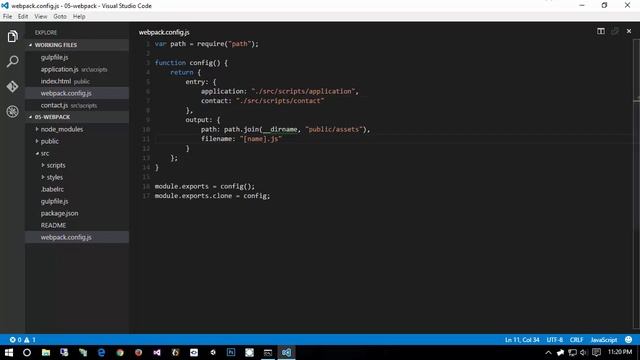Launch Google Chrome from taskbar
Image resolution: width=640 pixels, height=360 pixels.
click(x=120, y=352)
